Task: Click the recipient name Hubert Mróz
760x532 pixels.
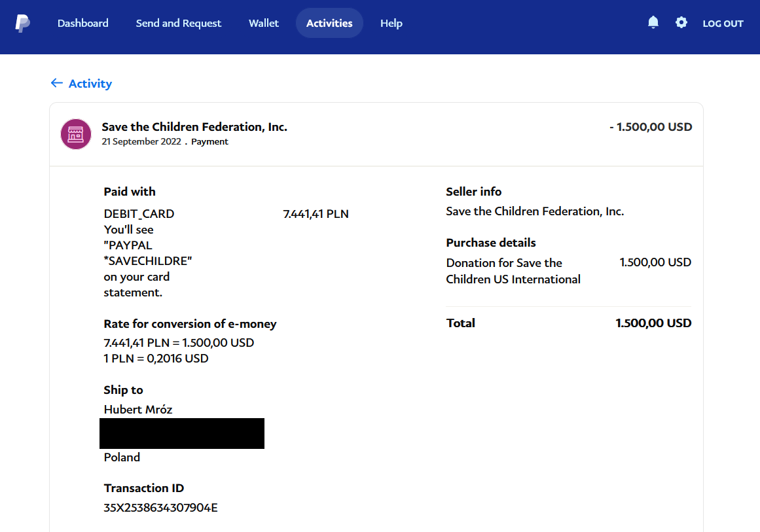Action: 138,410
